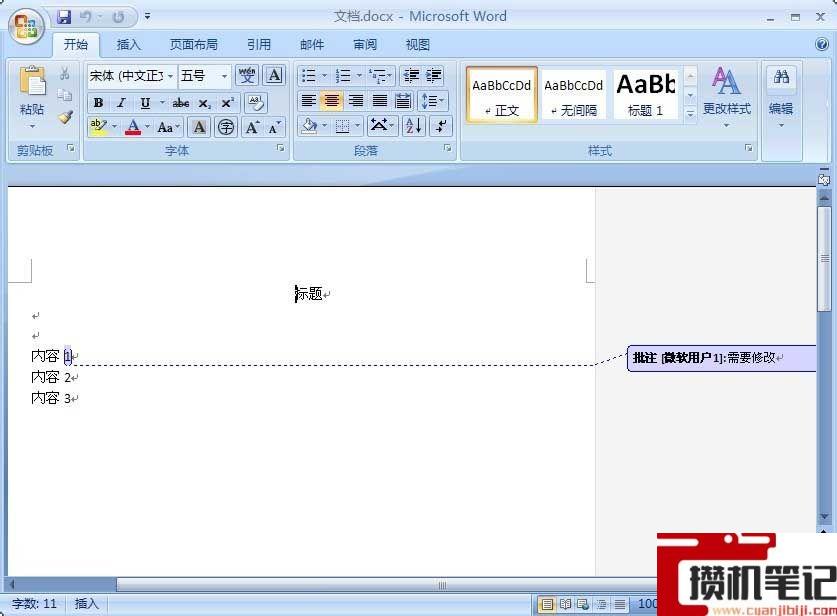
Task: Cut selection with the scissors icon
Action: (x=65, y=73)
